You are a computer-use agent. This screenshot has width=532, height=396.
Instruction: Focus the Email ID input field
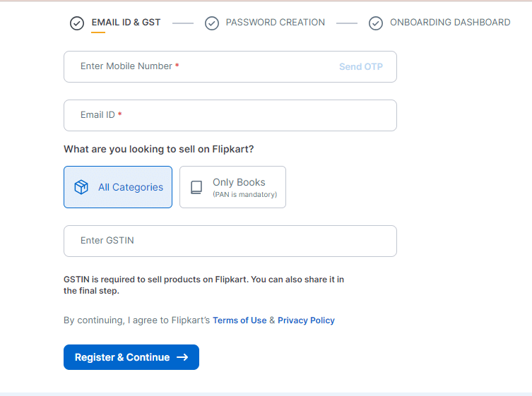coord(230,115)
